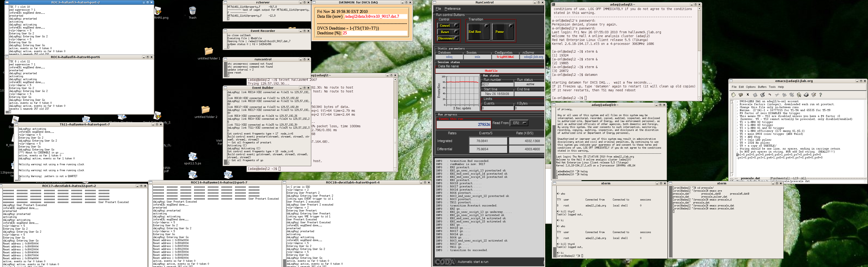Click the window menu icon of the Event Builder window
This screenshot has width=868, height=267.
tap(225, 88)
